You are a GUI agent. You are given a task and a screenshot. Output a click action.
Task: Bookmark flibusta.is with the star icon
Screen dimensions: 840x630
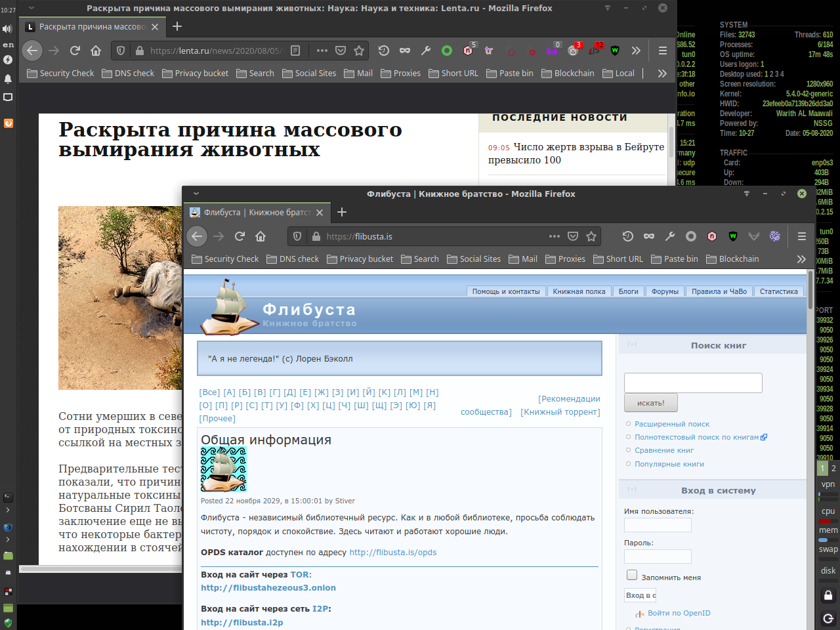(x=591, y=236)
